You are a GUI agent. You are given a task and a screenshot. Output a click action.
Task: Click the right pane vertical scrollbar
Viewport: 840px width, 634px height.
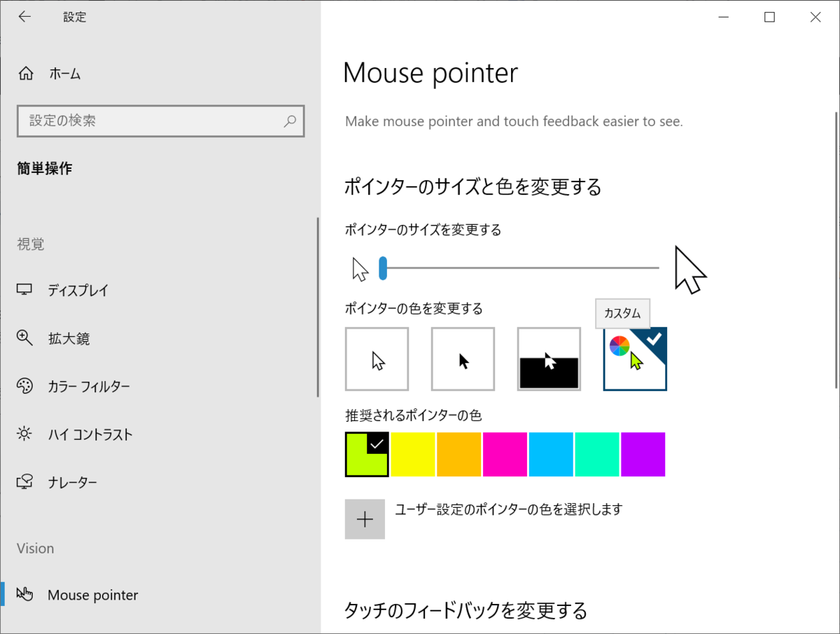pos(835,249)
